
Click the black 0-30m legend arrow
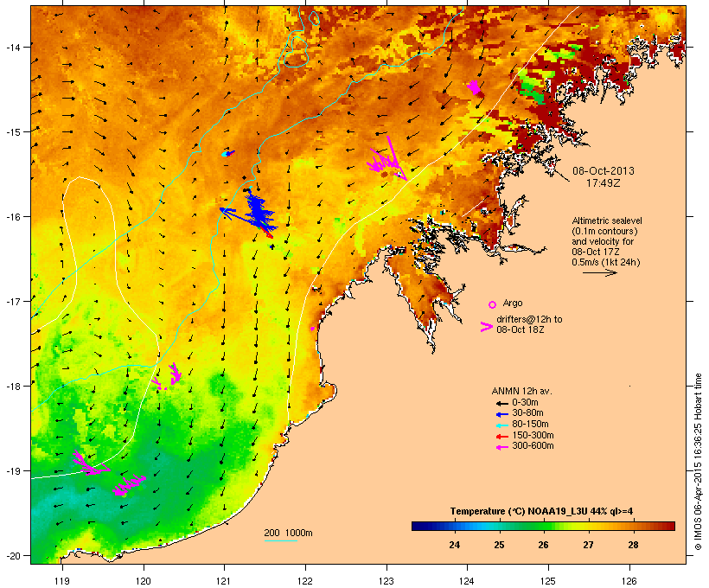501,403
